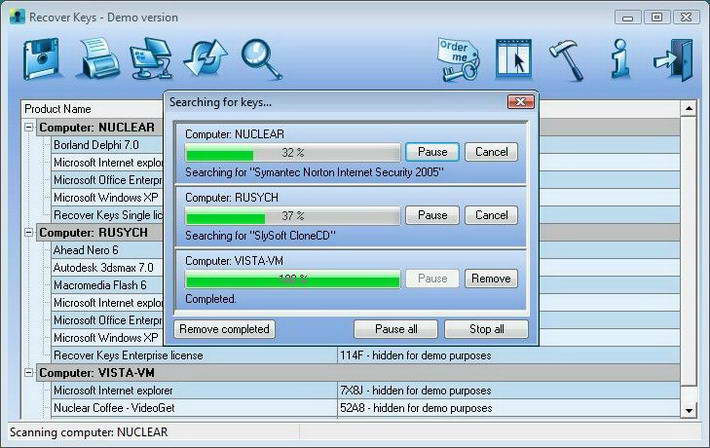Click the scrollbar up arrow
Screen dimensions: 710x448
[688, 108]
